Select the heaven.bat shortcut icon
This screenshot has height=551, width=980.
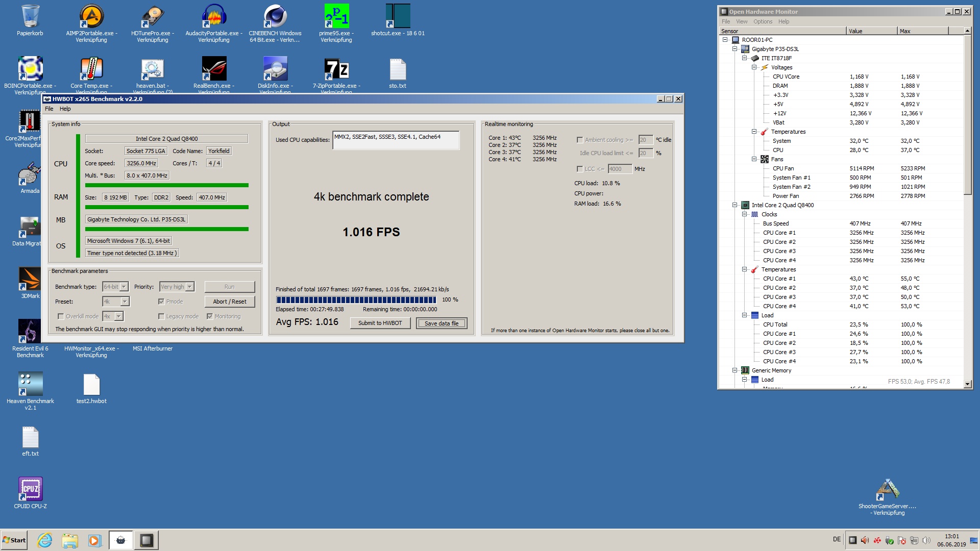pos(153,69)
